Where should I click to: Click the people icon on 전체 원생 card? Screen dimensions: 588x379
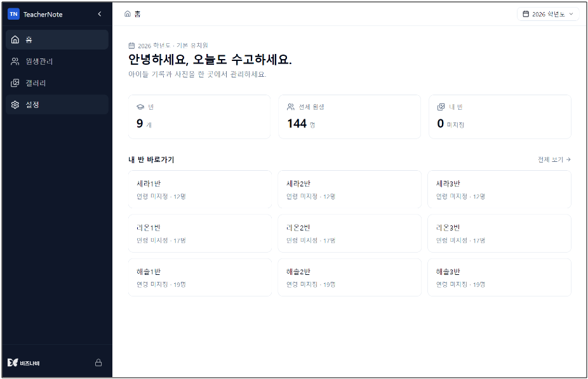click(x=291, y=107)
